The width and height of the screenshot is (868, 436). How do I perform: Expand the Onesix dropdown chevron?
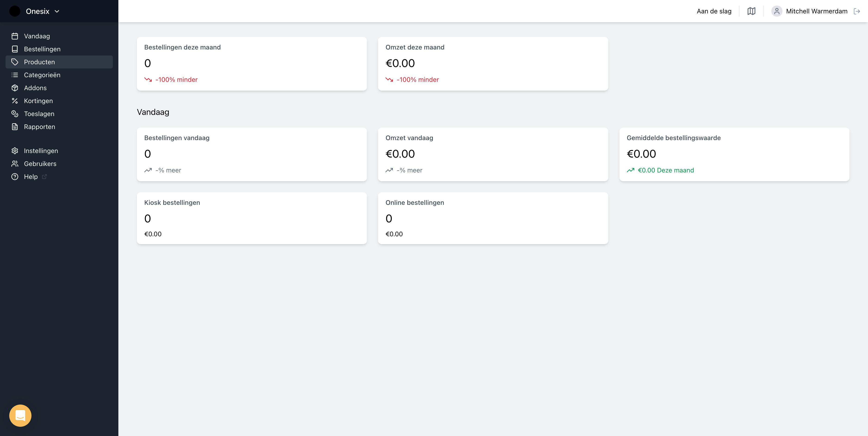pyautogui.click(x=57, y=12)
